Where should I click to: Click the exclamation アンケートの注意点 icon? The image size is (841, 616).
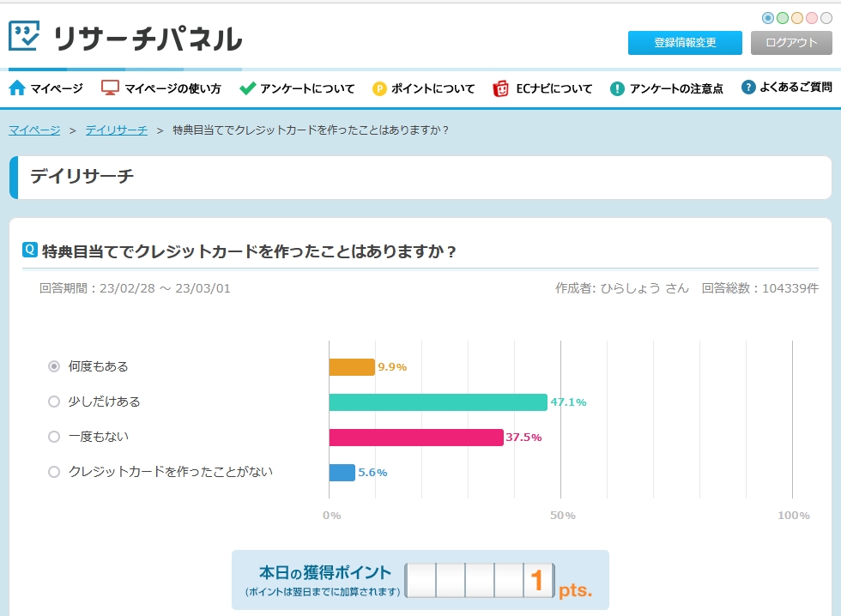pos(617,88)
